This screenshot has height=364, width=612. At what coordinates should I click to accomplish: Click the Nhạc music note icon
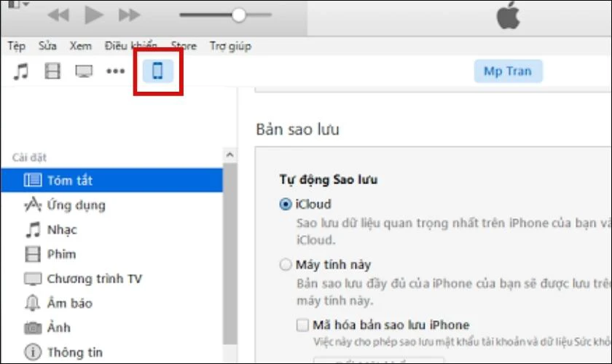tap(33, 229)
